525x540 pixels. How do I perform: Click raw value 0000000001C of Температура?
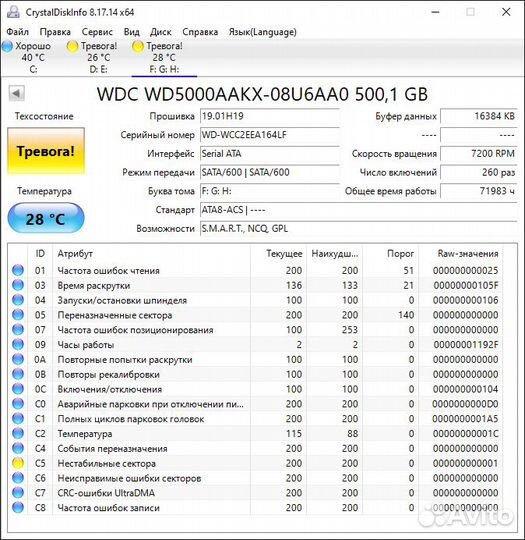pos(466,434)
